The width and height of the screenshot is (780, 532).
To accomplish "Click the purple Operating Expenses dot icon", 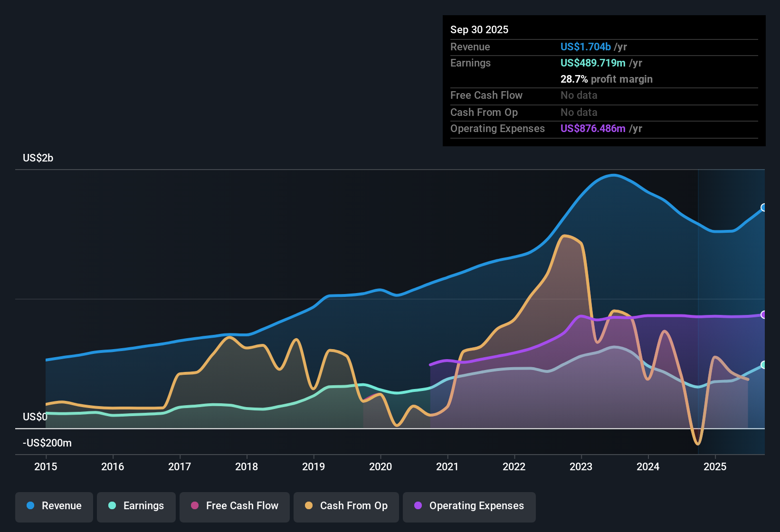I will point(418,506).
